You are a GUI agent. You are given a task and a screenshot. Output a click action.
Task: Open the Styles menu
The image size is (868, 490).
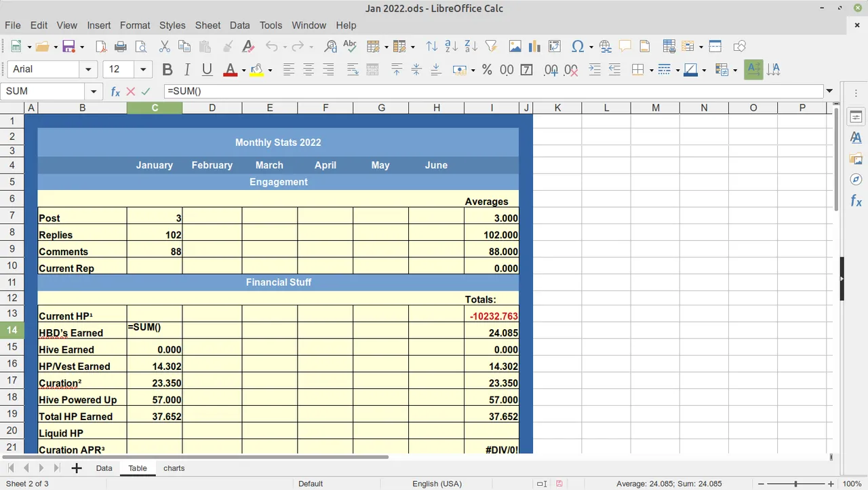point(172,25)
